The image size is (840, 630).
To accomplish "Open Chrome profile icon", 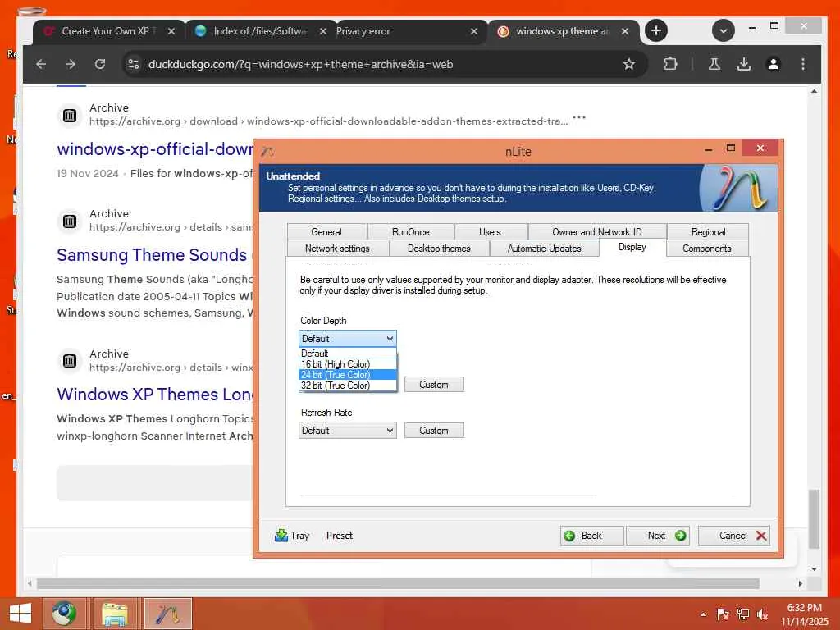I will click(773, 64).
